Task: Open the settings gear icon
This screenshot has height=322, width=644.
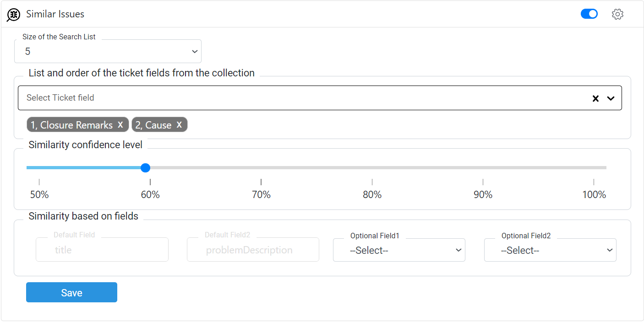Action: 617,14
